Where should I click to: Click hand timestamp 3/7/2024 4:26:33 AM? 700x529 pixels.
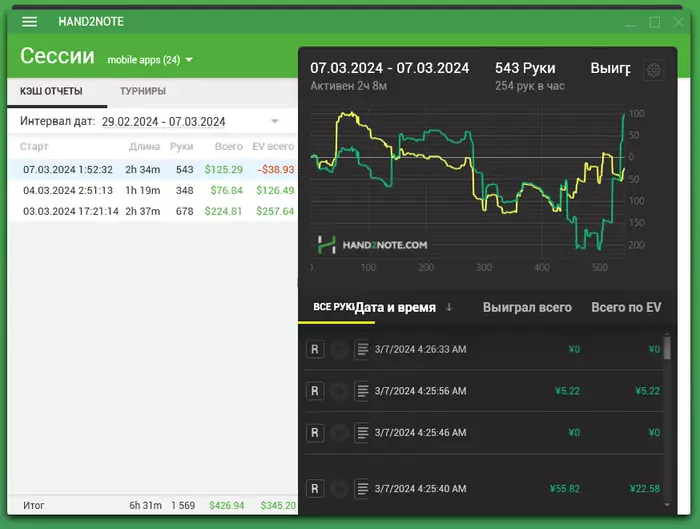pos(421,349)
